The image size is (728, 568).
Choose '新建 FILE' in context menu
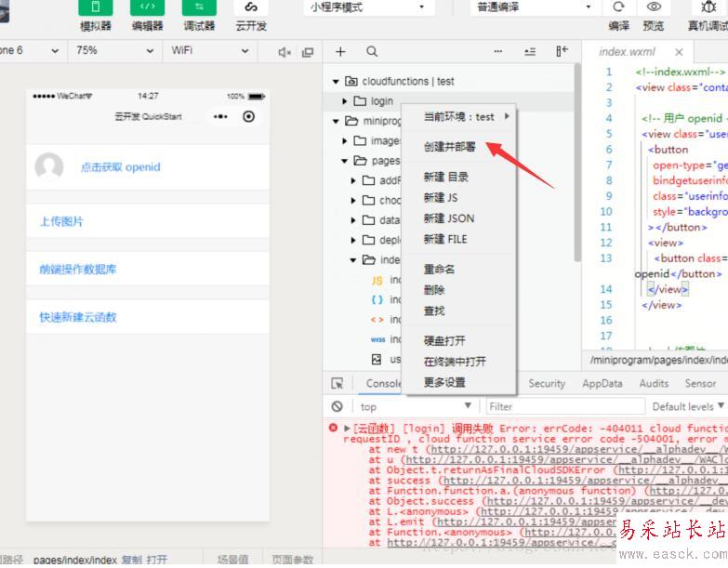(x=444, y=240)
